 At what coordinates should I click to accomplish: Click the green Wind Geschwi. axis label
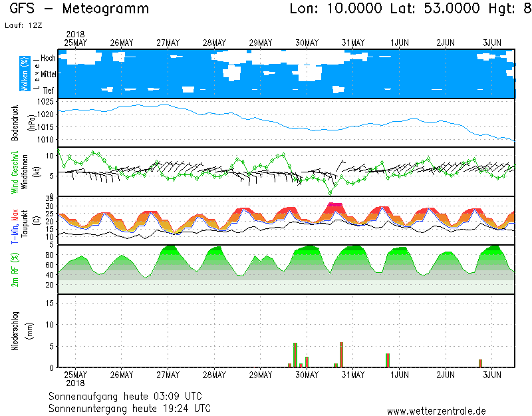(x=15, y=172)
